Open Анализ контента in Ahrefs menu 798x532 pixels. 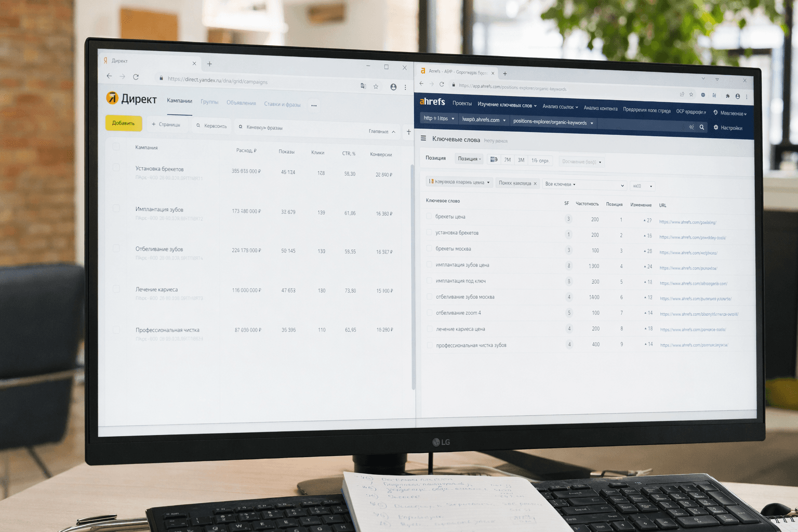(601, 108)
